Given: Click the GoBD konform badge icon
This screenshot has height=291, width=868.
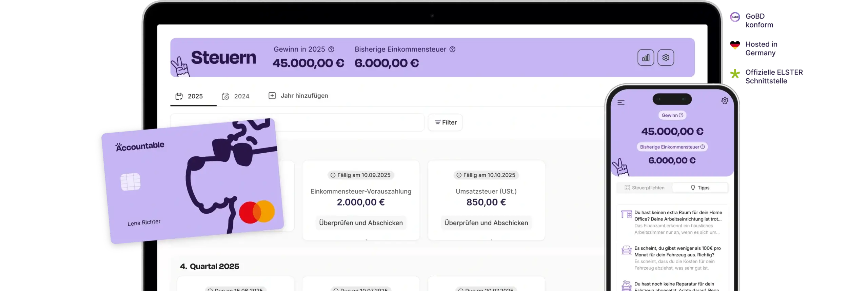Looking at the screenshot, I should point(735,17).
